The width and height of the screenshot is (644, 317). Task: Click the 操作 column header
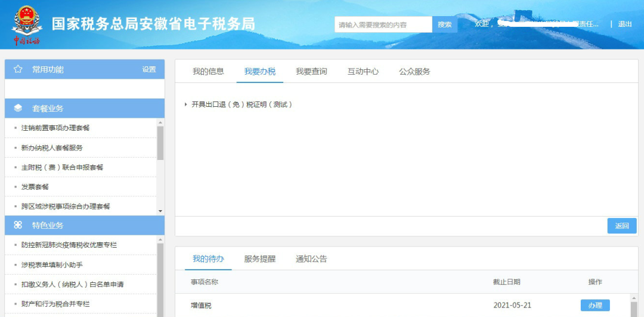point(595,282)
